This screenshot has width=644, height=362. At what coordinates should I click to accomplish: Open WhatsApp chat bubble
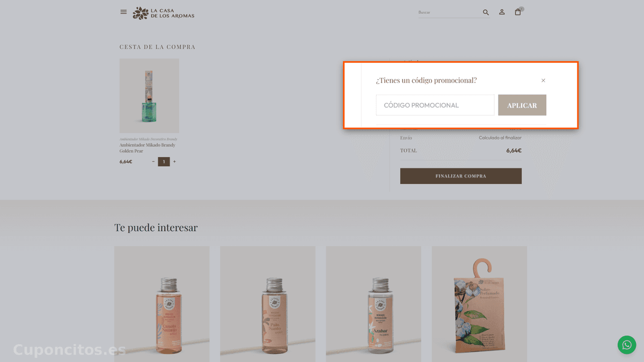627,345
